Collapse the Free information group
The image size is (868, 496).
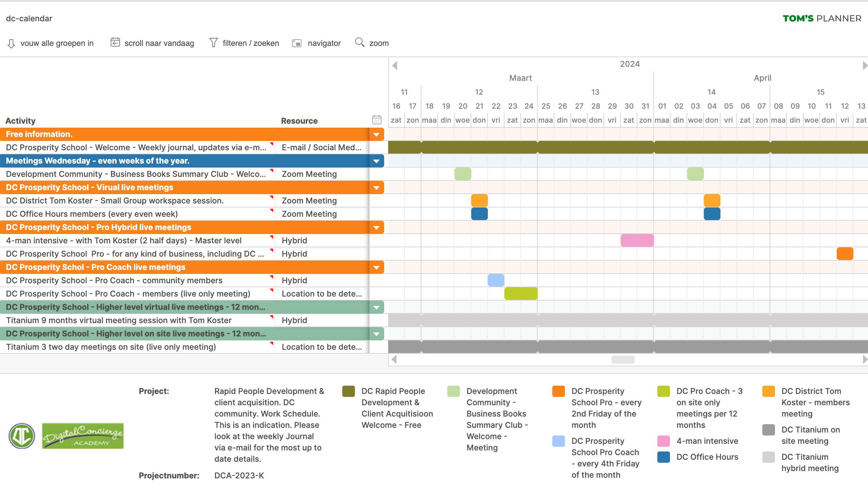point(376,135)
